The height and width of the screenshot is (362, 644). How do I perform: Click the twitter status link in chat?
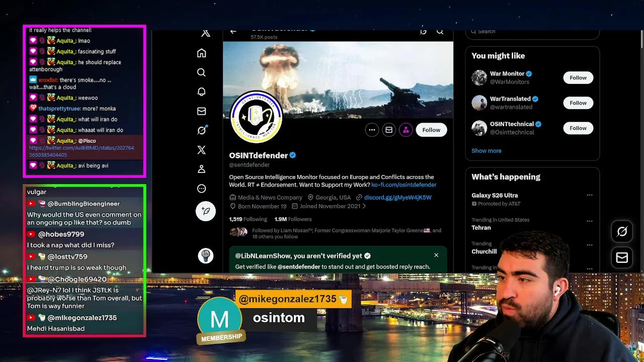tap(82, 151)
